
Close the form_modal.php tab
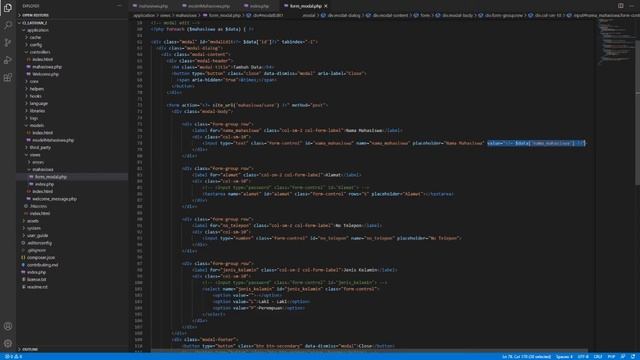[326, 6]
